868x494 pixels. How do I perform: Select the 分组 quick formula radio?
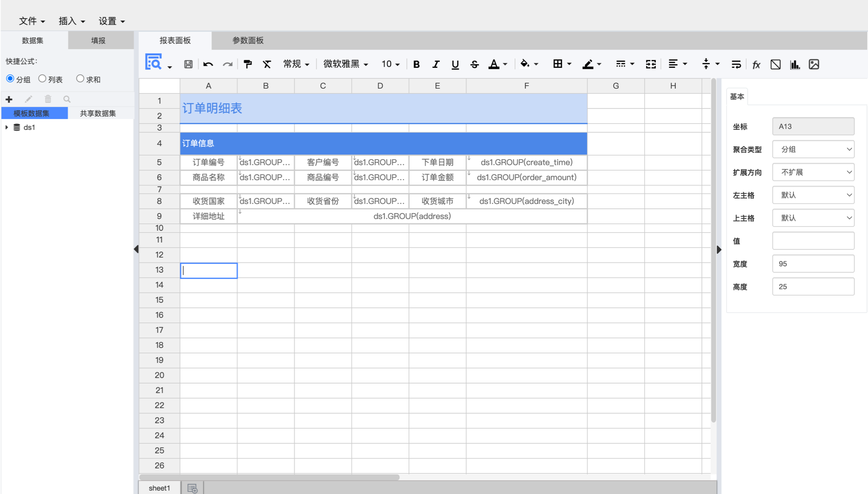(x=10, y=79)
